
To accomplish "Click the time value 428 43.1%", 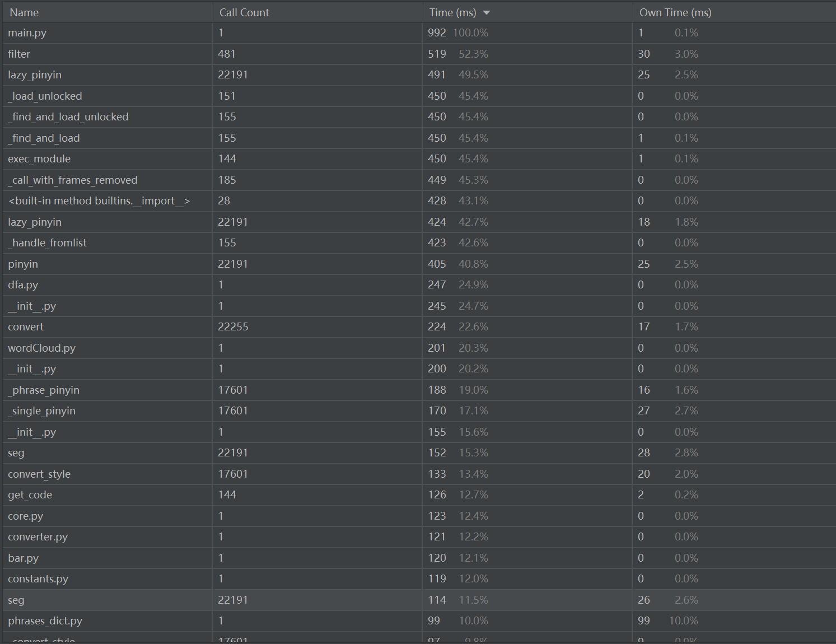I will [x=458, y=201].
